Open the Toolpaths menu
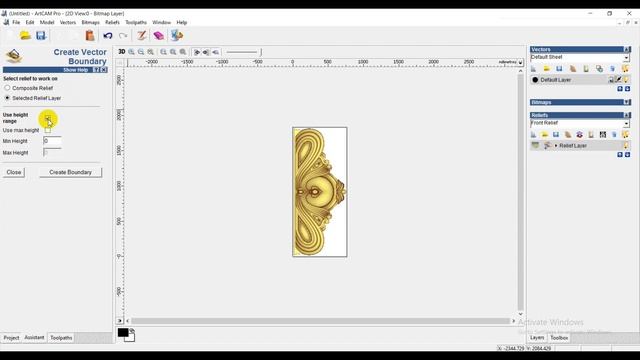Image resolution: width=640 pixels, height=360 pixels. pos(136,22)
